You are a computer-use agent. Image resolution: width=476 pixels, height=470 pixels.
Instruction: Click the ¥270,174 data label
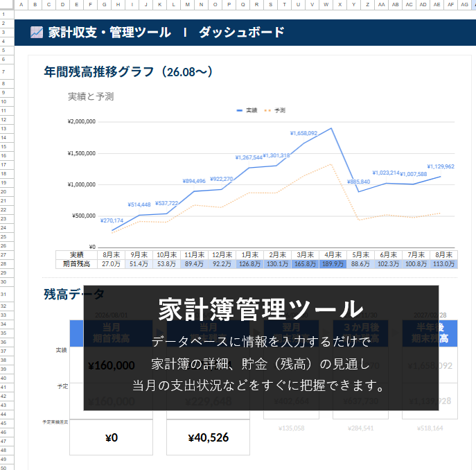coord(112,220)
